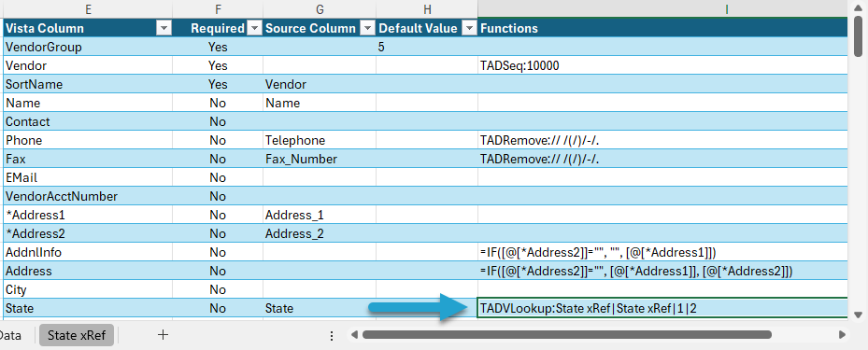Click the horizontal scrollbar left arrow
The image size is (868, 350).
pyautogui.click(x=354, y=334)
